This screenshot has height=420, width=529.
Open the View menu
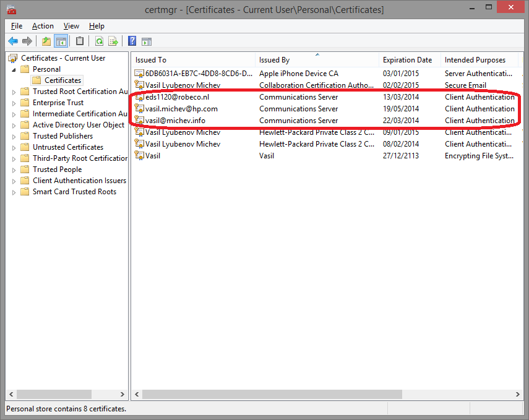[71, 26]
